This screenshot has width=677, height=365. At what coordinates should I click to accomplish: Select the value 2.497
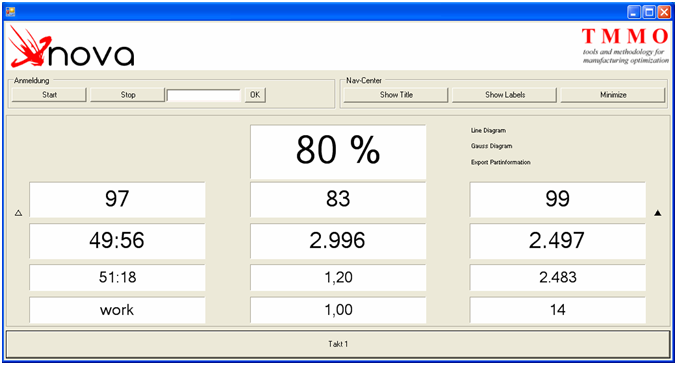pyautogui.click(x=557, y=241)
